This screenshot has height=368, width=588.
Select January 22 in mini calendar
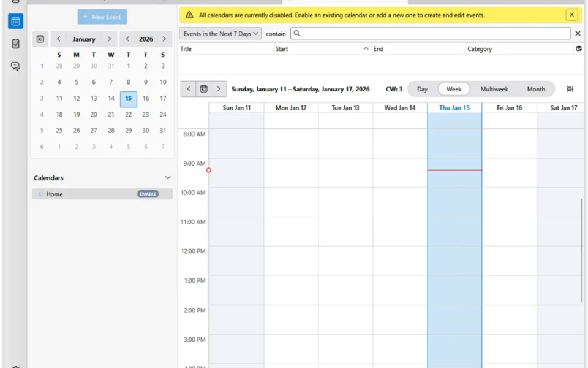pos(128,115)
